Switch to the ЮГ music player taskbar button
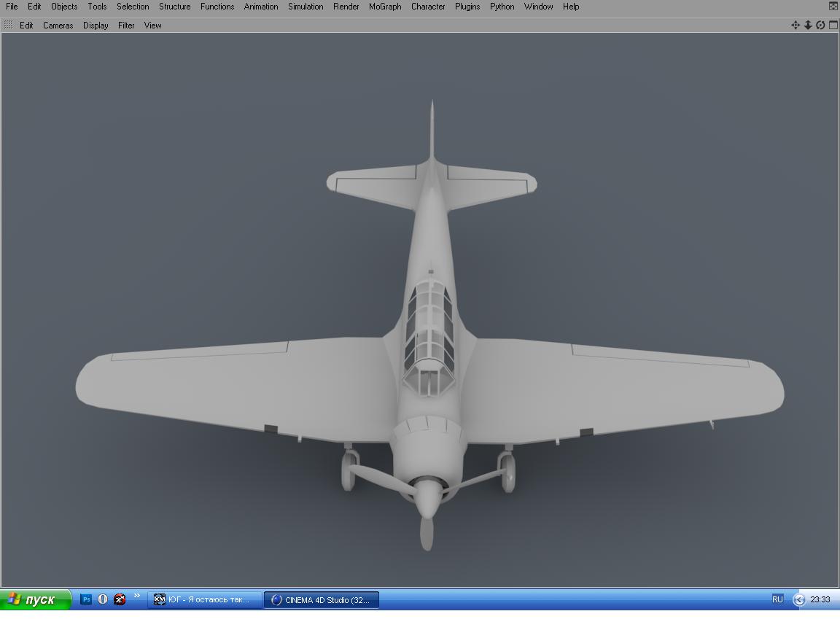The width and height of the screenshot is (840, 630). pos(204,599)
